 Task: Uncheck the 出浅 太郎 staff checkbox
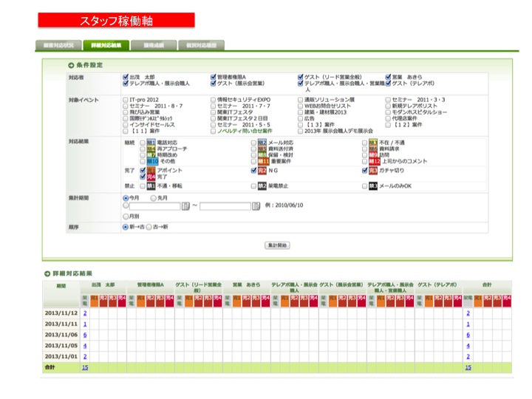pyautogui.click(x=126, y=77)
